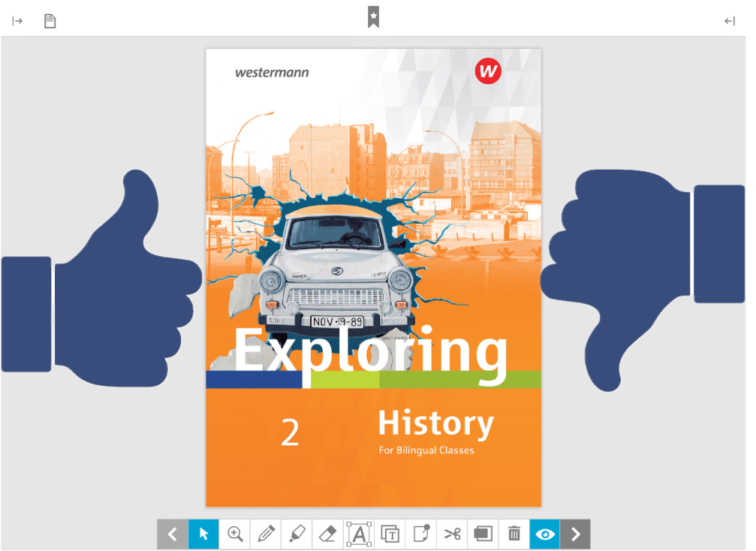Image resolution: width=756 pixels, height=551 pixels.
Task: Delete annotations with the trash can
Action: 514,534
